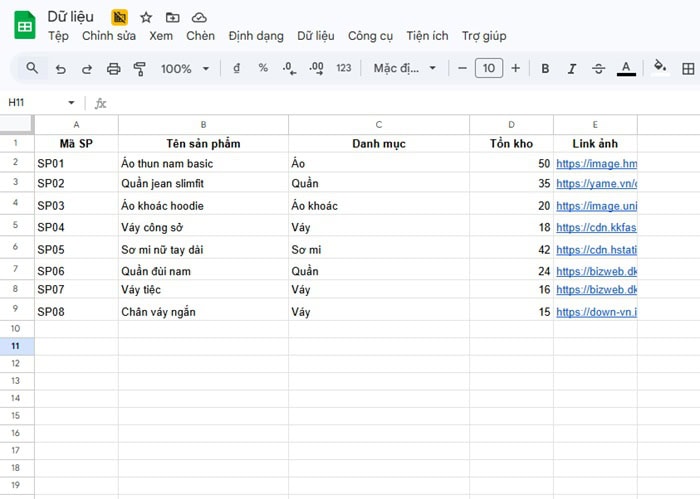Star the Dữ liệu document
Viewport: 700px width, 499px height.
[x=146, y=17]
